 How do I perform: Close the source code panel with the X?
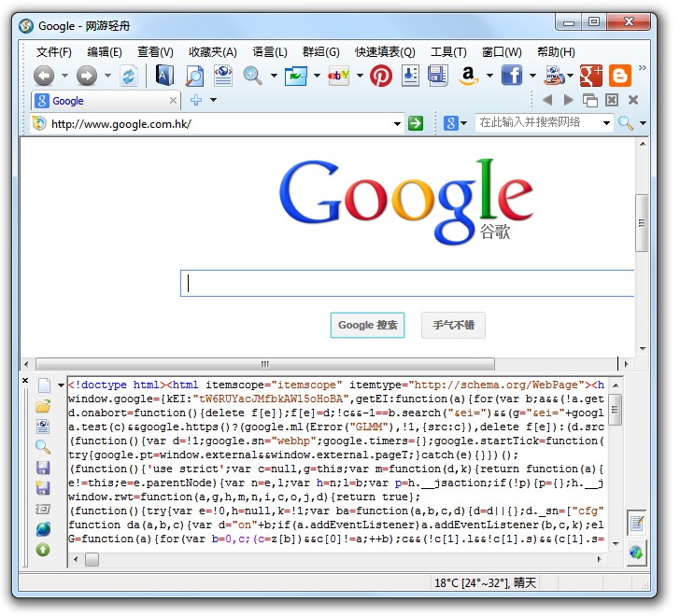(25, 380)
